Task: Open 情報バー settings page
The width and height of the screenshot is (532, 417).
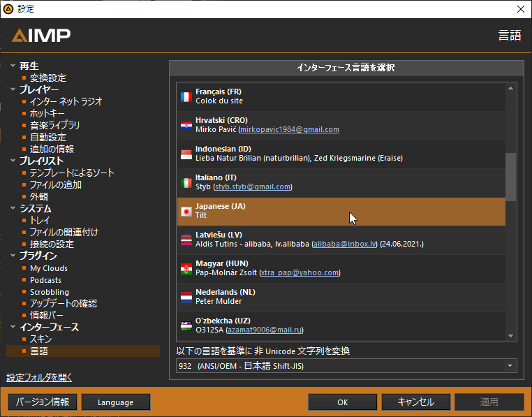Action: [47, 316]
